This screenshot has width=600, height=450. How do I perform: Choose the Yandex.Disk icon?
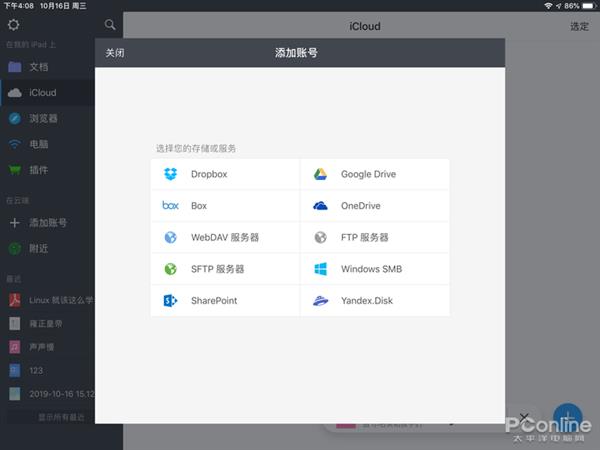320,301
